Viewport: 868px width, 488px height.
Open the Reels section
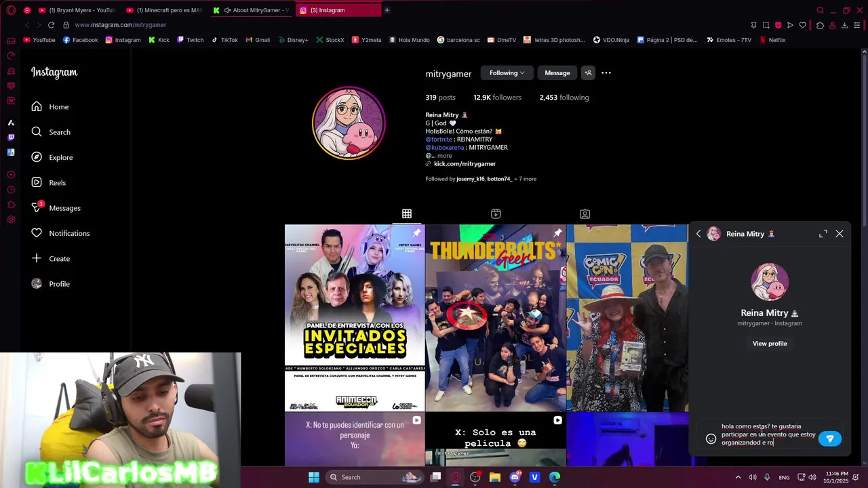pyautogui.click(x=48, y=182)
